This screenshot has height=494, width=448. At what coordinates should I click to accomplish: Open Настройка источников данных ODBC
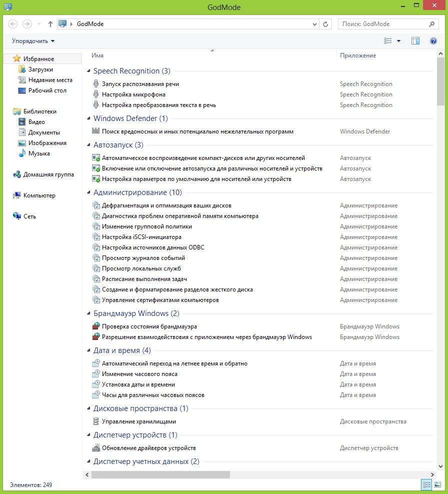point(153,247)
